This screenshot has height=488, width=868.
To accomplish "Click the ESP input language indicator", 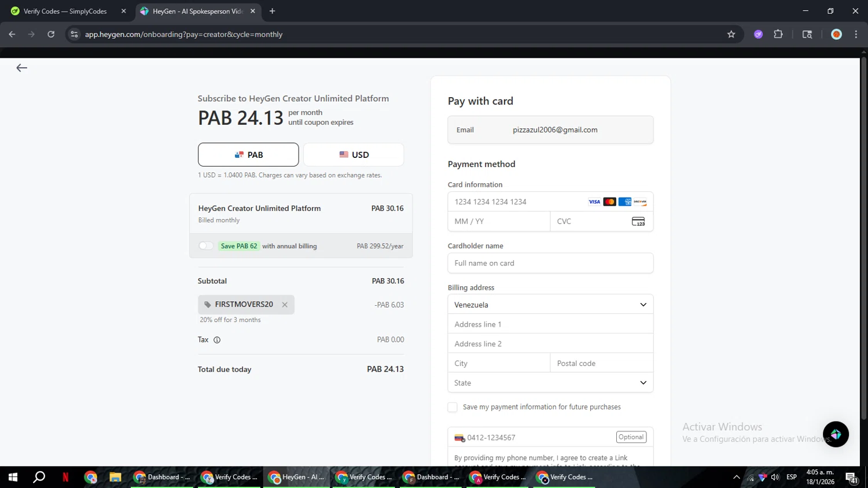I will (792, 477).
